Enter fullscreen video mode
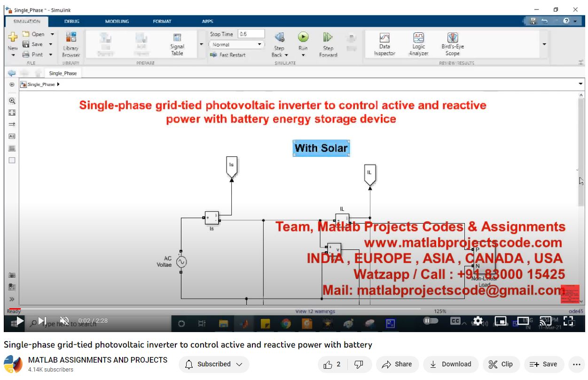The height and width of the screenshot is (380, 588). (569, 321)
